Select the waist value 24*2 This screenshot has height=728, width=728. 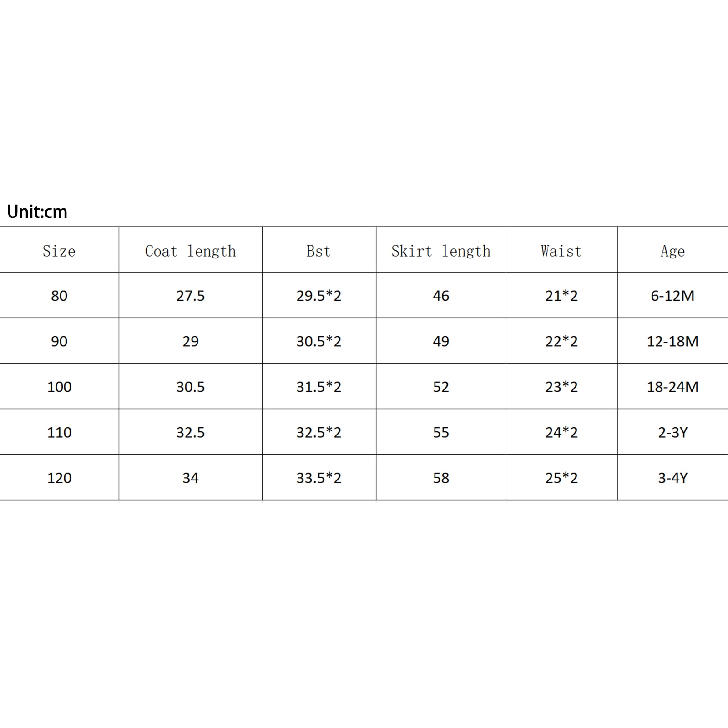561,432
